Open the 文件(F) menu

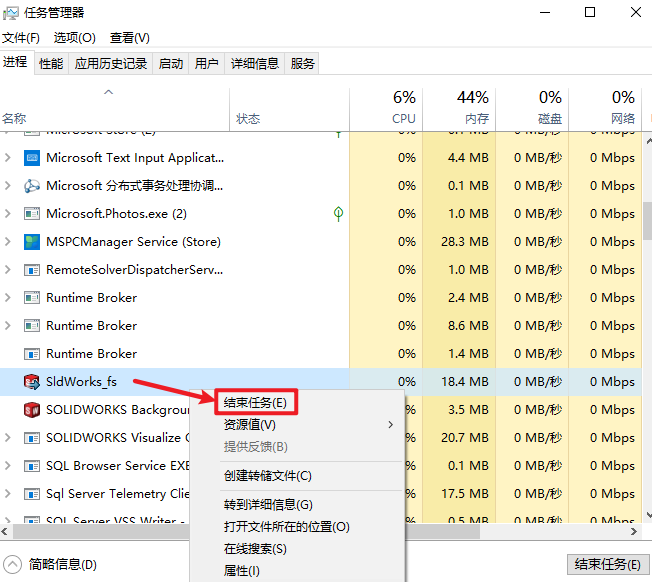(21, 37)
